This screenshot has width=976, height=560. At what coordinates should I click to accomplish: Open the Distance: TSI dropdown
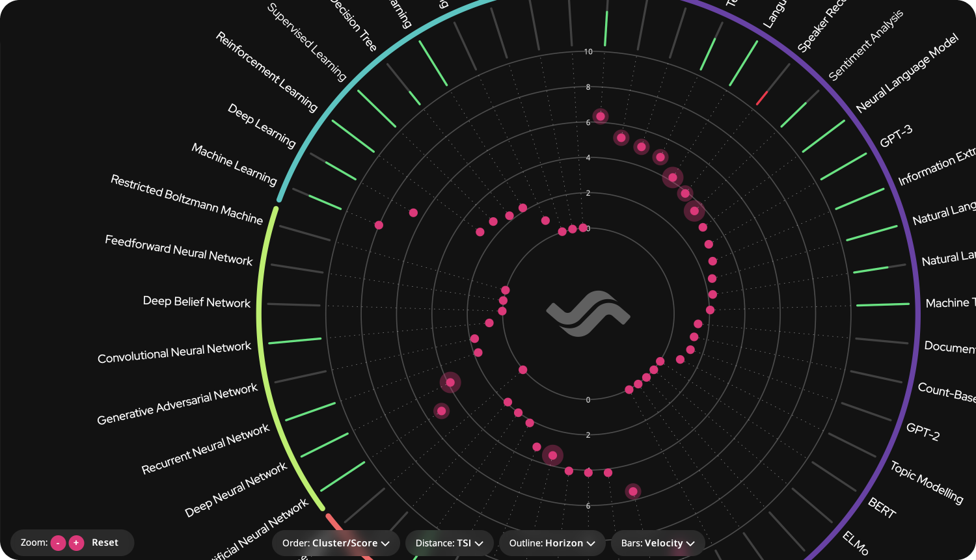[450, 543]
